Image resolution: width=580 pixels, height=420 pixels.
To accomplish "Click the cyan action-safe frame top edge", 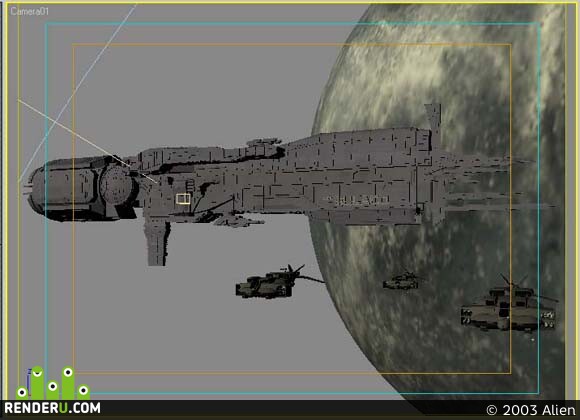I will point(292,24).
